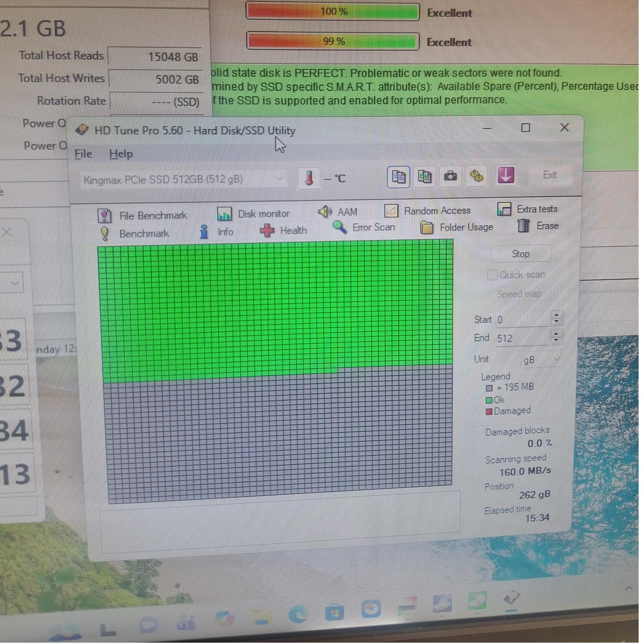The height and width of the screenshot is (644, 644).
Task: Open the File menu
Action: tap(83, 154)
